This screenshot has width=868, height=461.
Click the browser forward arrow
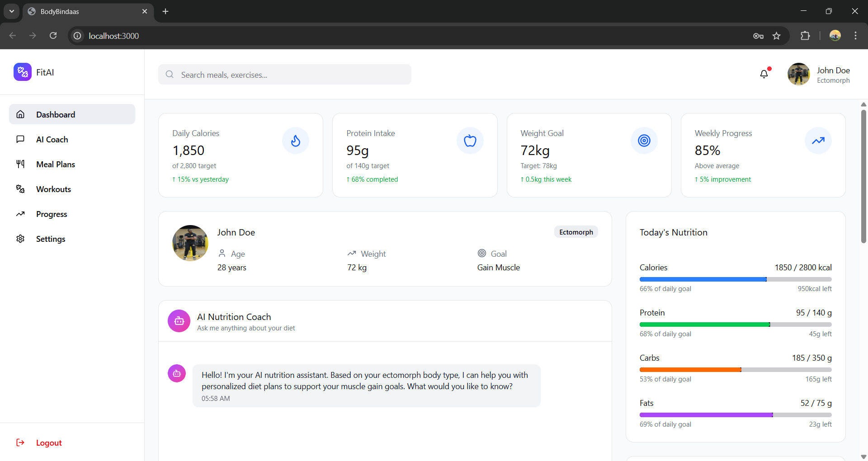[33, 36]
